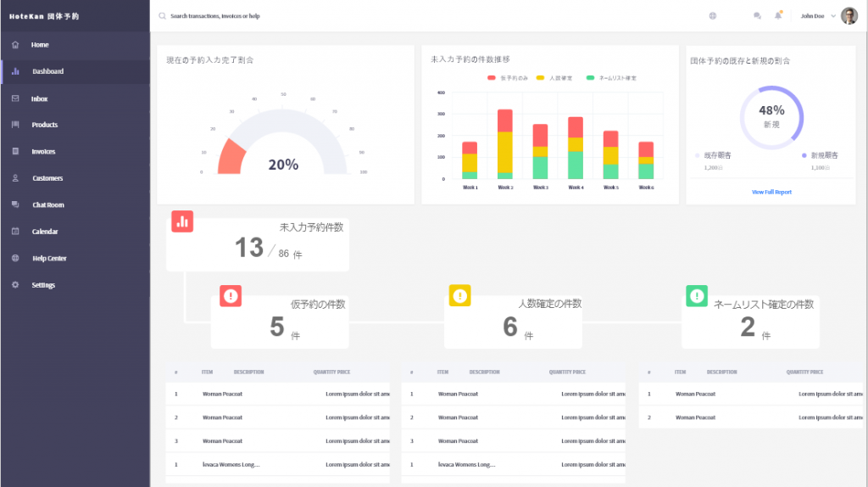Open Products menu item
The height and width of the screenshot is (487, 868).
45,125
